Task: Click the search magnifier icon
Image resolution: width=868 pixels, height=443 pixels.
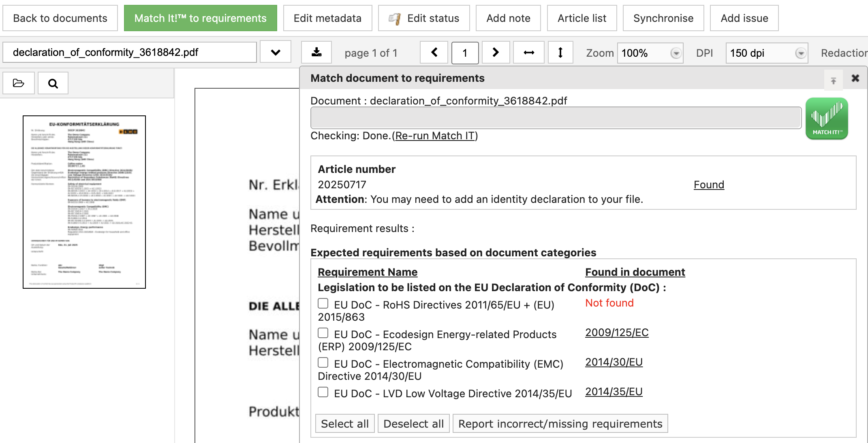Action: (x=53, y=83)
